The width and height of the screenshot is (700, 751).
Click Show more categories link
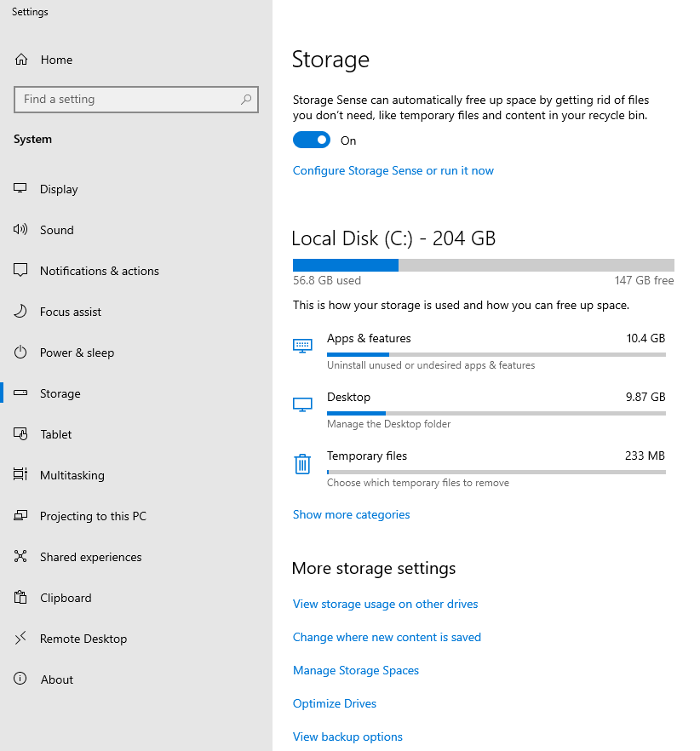tap(351, 514)
